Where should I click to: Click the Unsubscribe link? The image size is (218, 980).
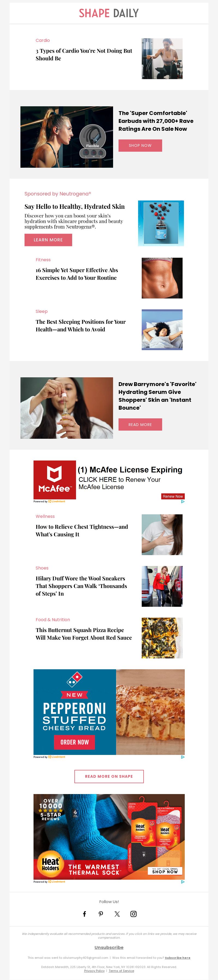coord(109,947)
